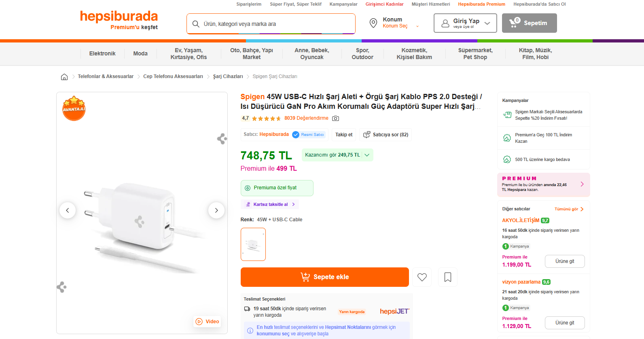Show previous product image arrow

tap(68, 210)
